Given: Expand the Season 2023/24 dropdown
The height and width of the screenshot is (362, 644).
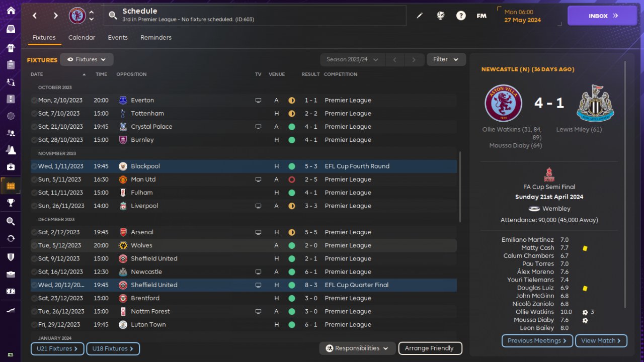Looking at the screenshot, I should (x=352, y=59).
